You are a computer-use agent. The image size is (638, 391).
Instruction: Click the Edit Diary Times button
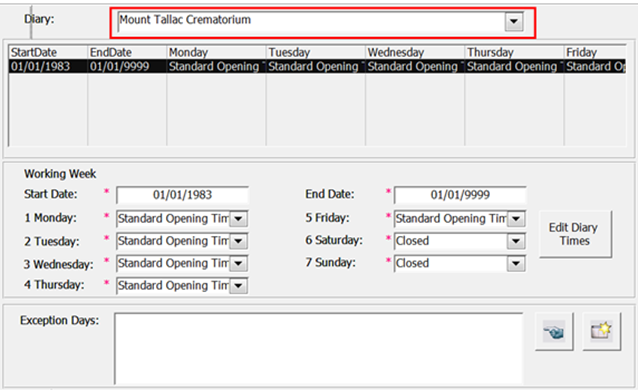point(575,234)
